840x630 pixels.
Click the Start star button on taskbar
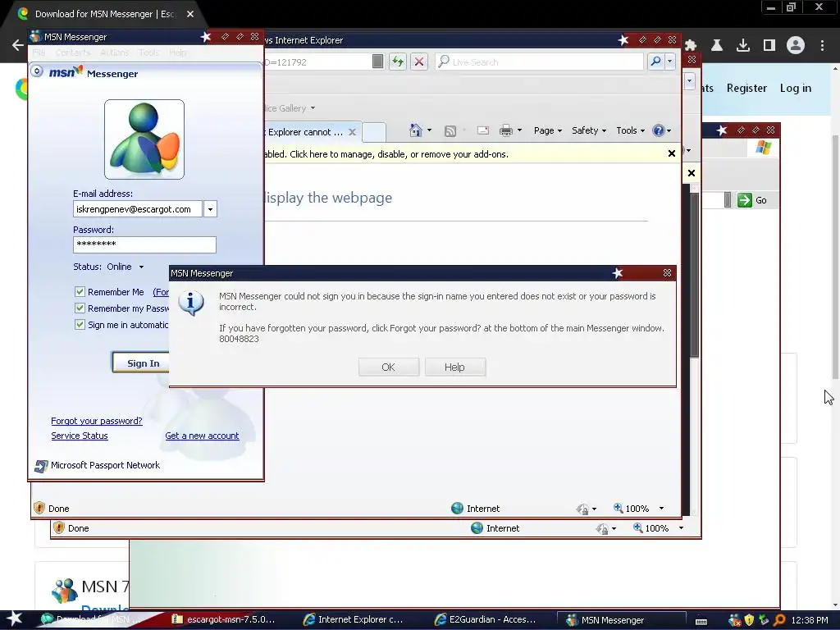coord(14,619)
